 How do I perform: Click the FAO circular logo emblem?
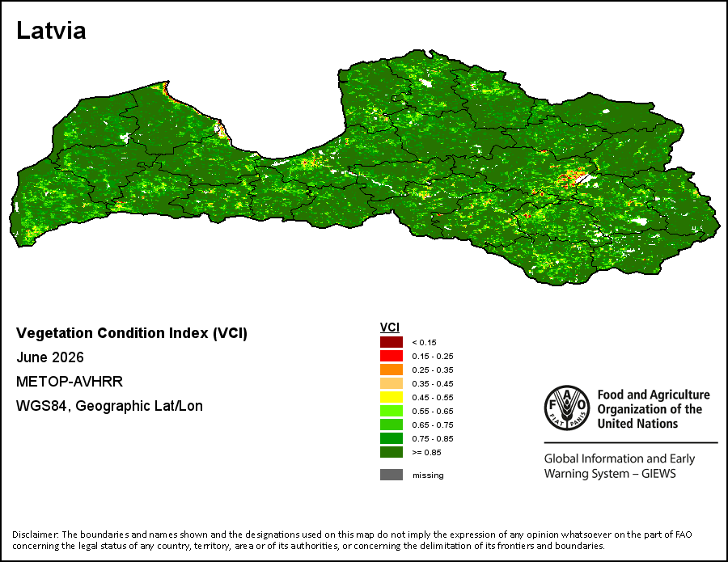567,408
